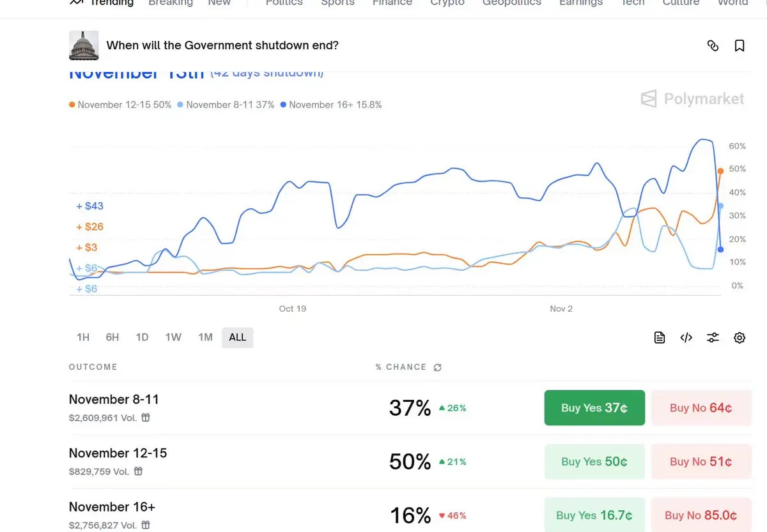Viewport: 767px width, 532px height.
Task: Show the ALL time range
Action: click(x=238, y=337)
